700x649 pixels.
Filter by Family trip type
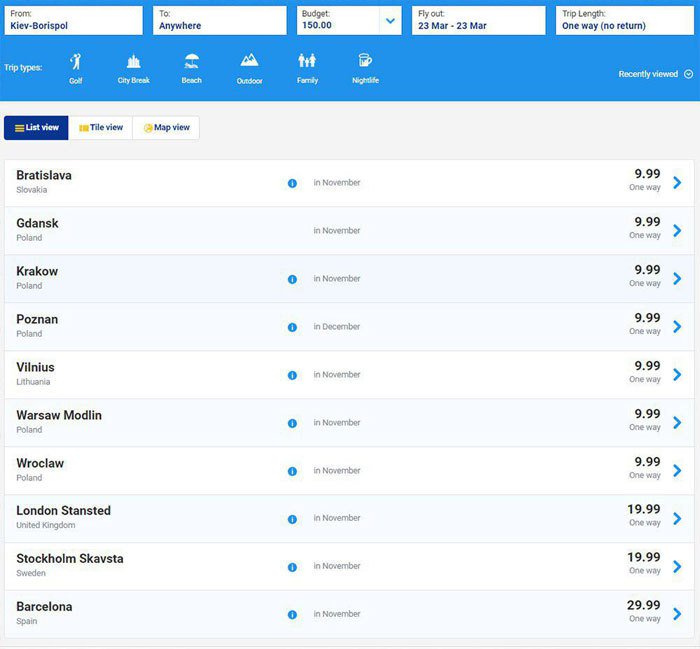[x=307, y=63]
